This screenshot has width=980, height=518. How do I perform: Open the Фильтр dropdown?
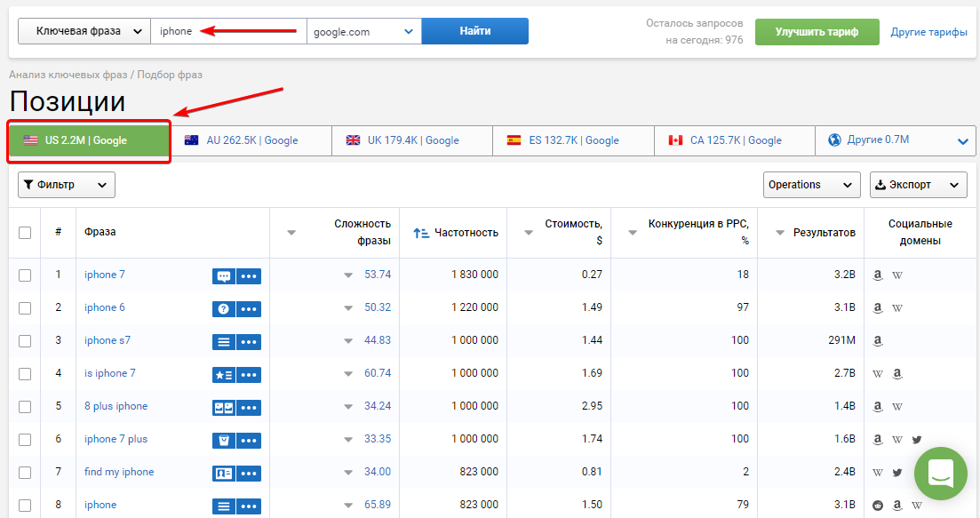(x=67, y=185)
